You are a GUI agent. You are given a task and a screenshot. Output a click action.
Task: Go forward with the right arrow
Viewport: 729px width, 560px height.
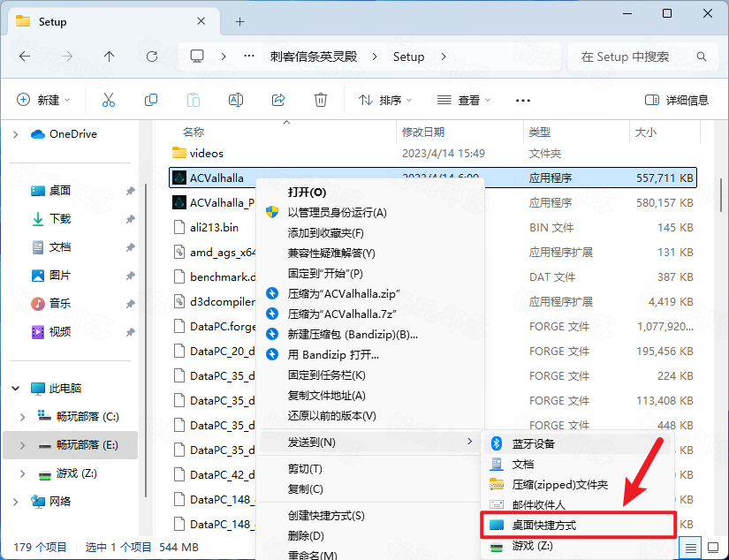click(x=67, y=57)
